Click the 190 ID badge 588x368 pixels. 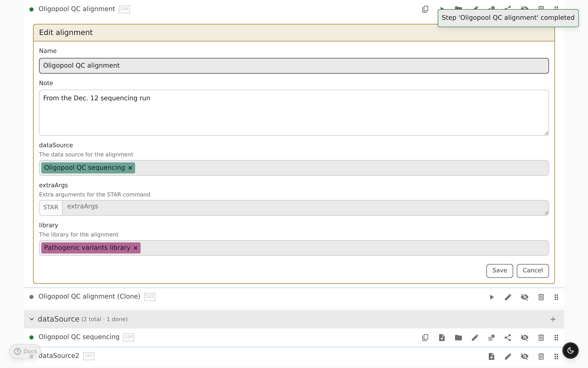coord(129,337)
